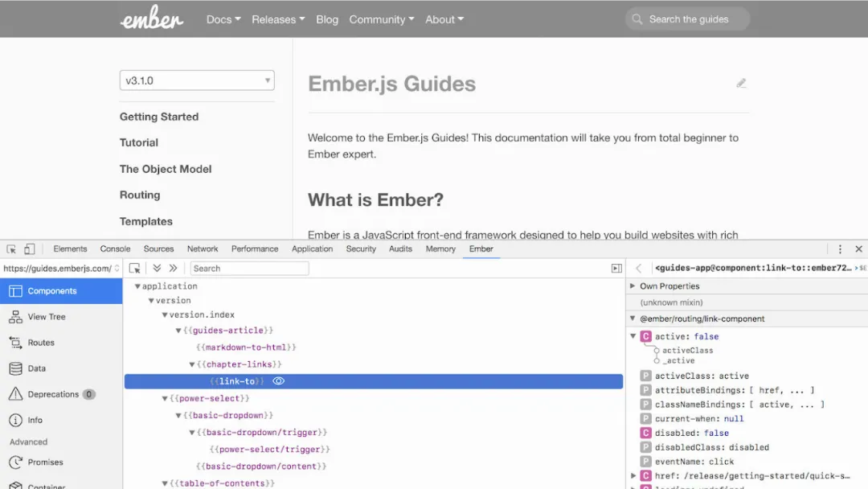This screenshot has height=489, width=868.
Task: Click the DevTools inspect element picker icon
Action: [x=12, y=249]
